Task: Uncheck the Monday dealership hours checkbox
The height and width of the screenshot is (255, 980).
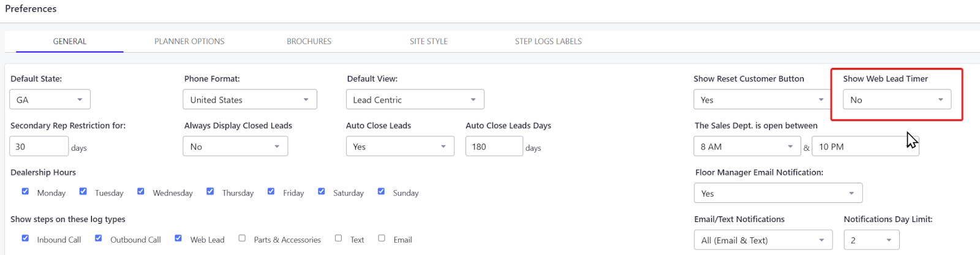Action: (x=25, y=192)
